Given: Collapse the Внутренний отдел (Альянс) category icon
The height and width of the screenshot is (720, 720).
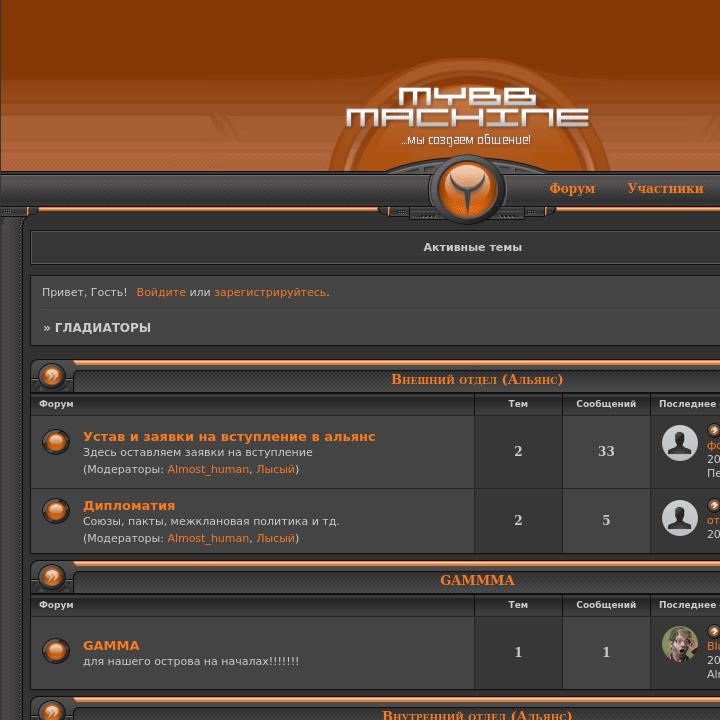Looking at the screenshot, I should [52, 711].
